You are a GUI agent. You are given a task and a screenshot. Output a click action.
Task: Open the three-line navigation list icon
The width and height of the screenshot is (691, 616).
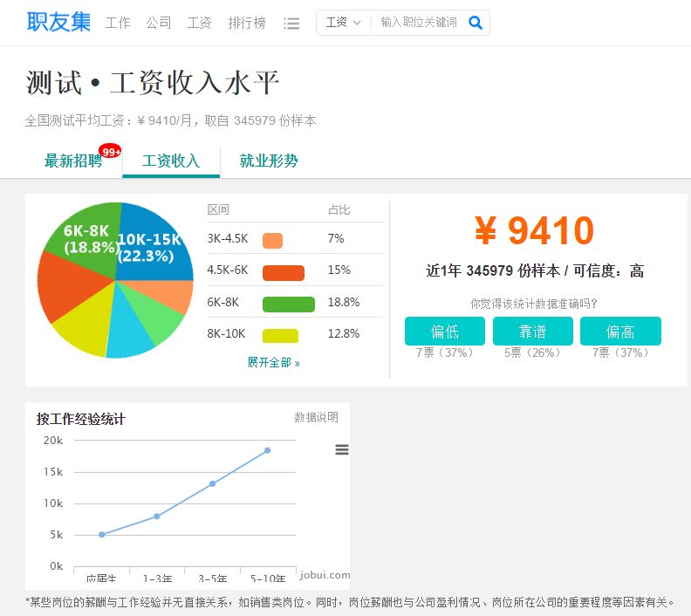point(291,24)
